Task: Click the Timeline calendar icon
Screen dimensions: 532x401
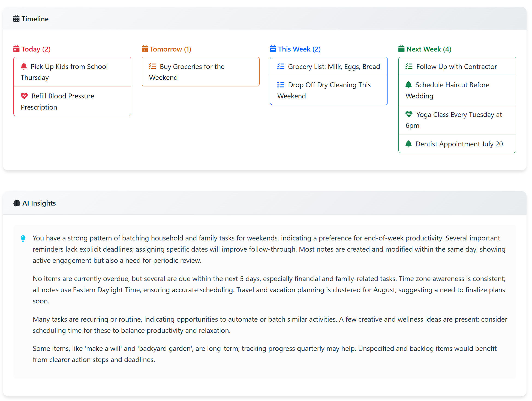Action: pos(16,19)
